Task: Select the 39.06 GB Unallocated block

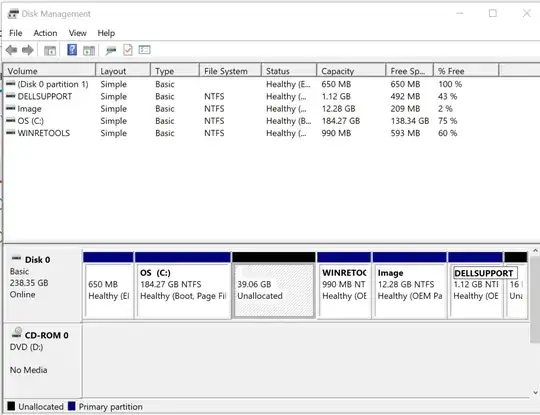Action: click(274, 290)
